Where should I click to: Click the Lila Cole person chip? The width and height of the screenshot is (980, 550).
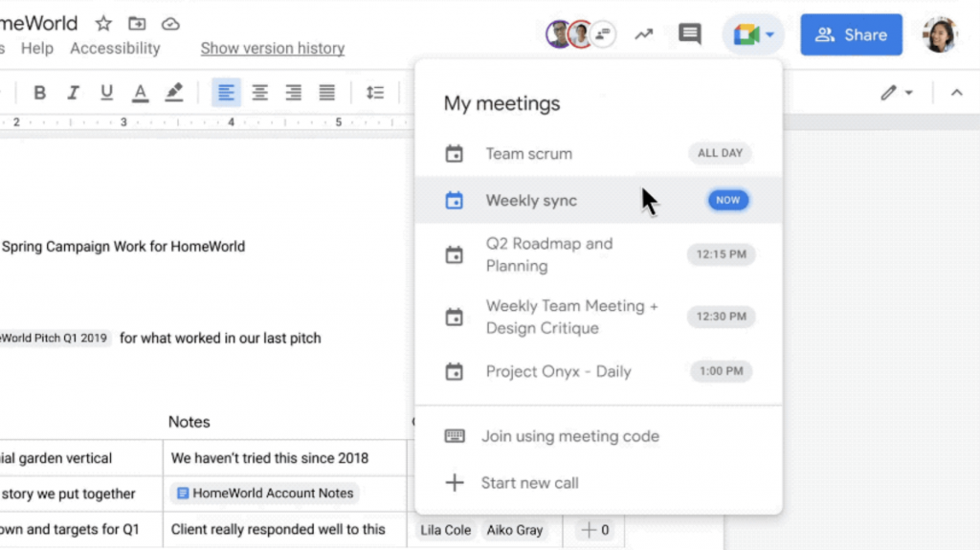point(445,530)
